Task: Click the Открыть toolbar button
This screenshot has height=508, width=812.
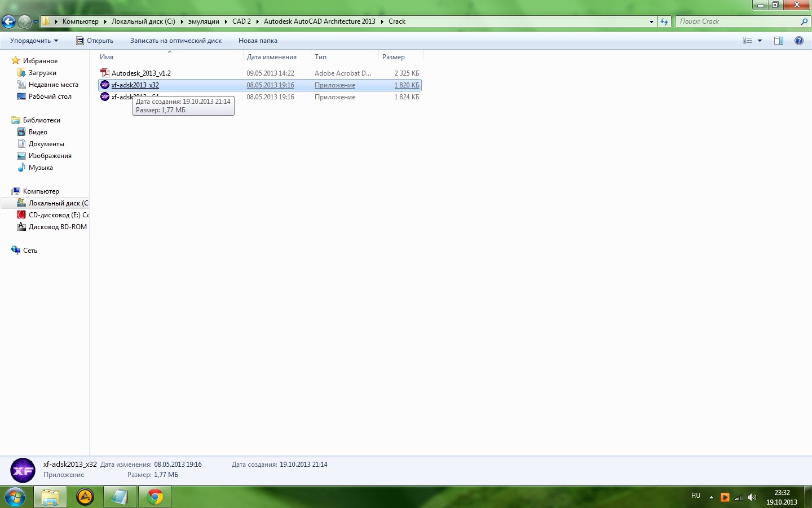Action: (95, 41)
